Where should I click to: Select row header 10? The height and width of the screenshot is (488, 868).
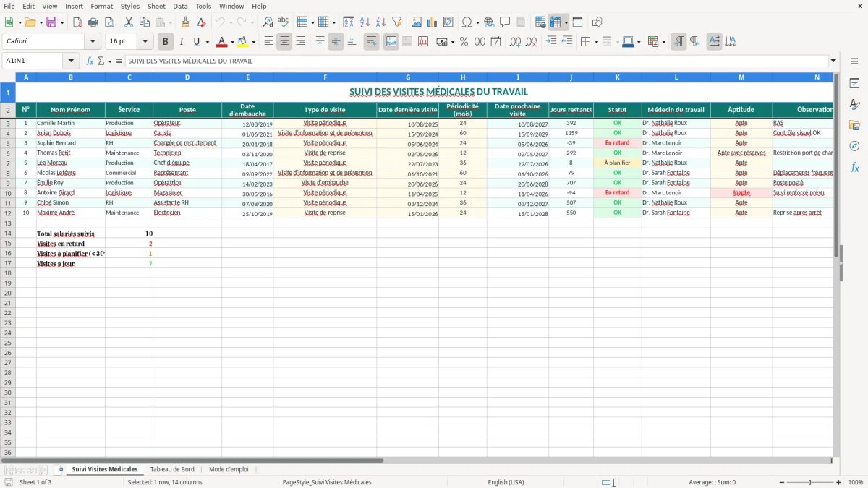8,193
